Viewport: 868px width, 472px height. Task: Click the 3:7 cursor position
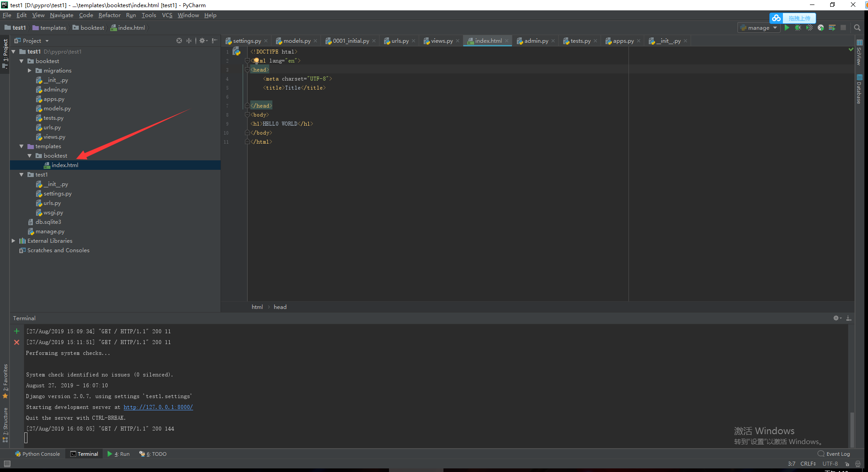(791, 464)
